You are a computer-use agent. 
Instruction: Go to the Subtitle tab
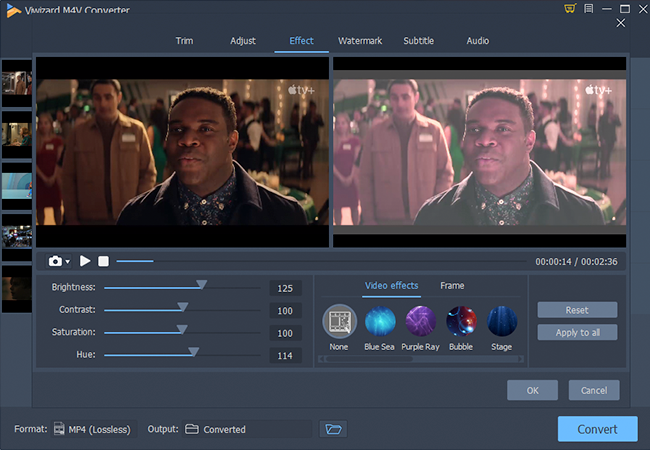point(418,41)
